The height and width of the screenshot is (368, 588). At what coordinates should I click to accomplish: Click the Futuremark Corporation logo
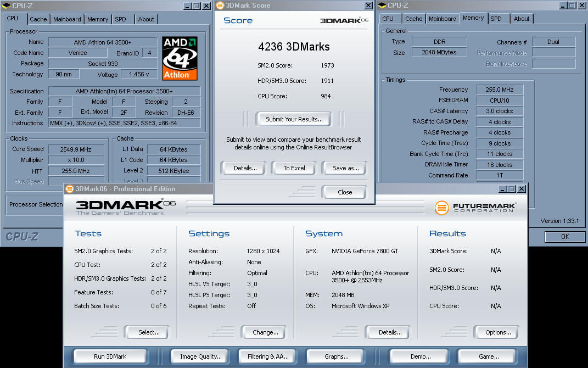tap(475, 208)
